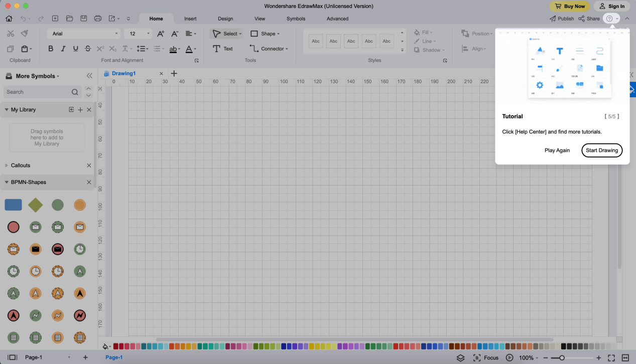Screen dimensions: 636x364
Task: Toggle Underline formatting
Action: [x=76, y=49]
